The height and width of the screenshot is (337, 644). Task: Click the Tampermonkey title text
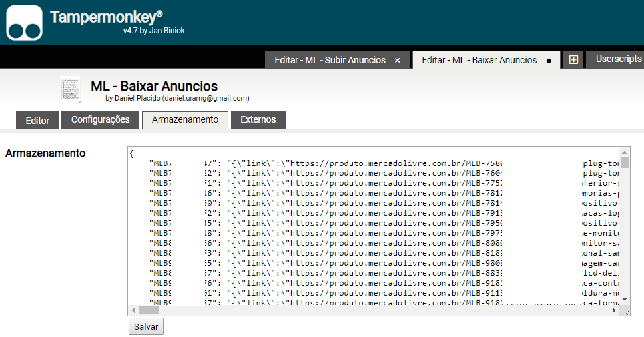coord(107,17)
